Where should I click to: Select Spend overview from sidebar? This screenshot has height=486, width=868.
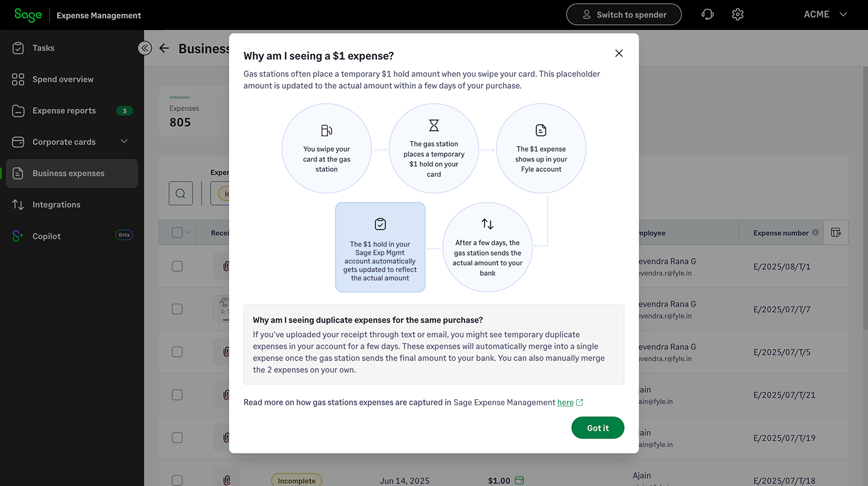click(x=63, y=79)
